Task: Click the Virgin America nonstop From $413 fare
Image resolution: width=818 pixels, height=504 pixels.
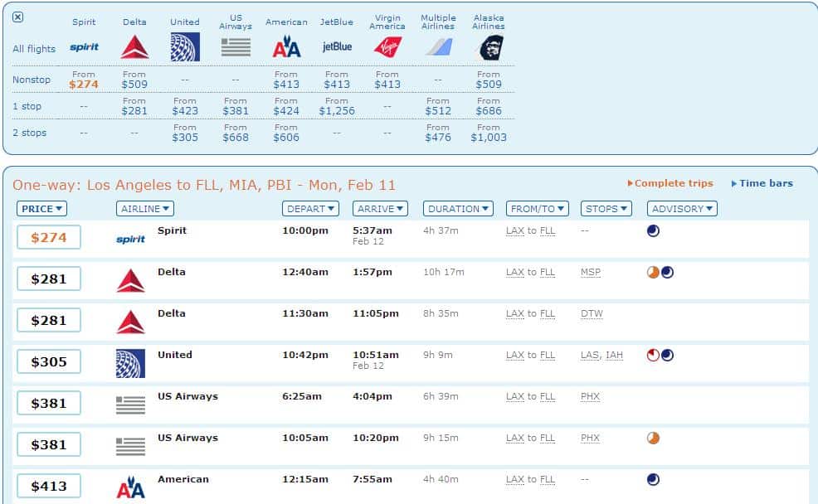Action: pyautogui.click(x=387, y=80)
